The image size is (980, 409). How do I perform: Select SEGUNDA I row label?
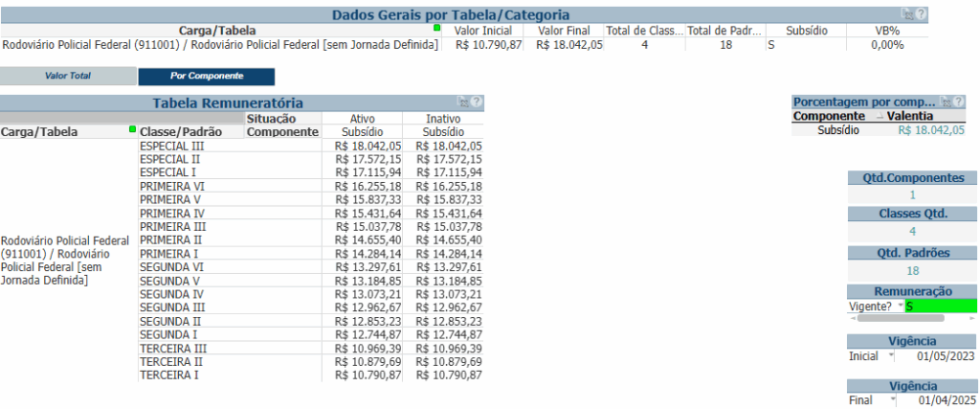click(168, 334)
